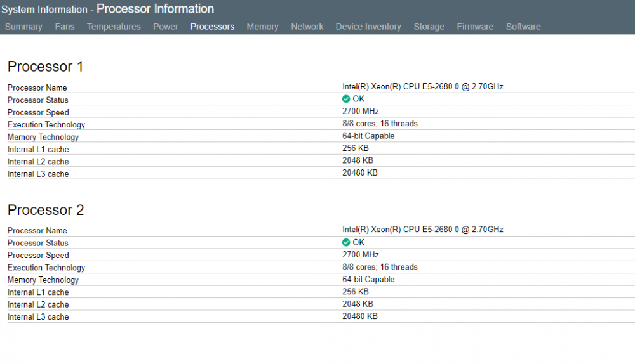635x364 pixels.
Task: Click Processor 2 Internal L1 cache label
Action: point(38,292)
